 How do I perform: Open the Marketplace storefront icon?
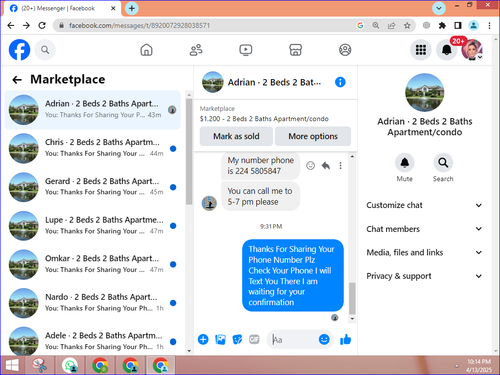[295, 50]
